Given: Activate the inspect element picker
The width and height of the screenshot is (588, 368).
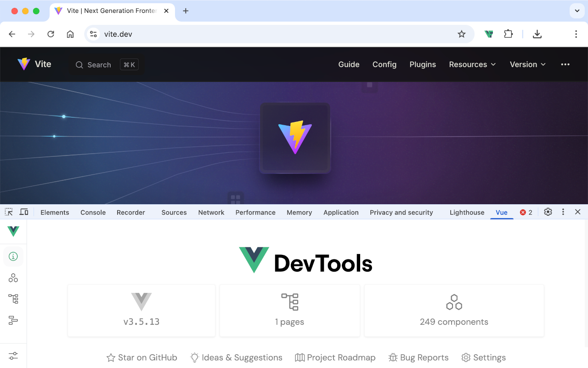Looking at the screenshot, I should point(9,212).
